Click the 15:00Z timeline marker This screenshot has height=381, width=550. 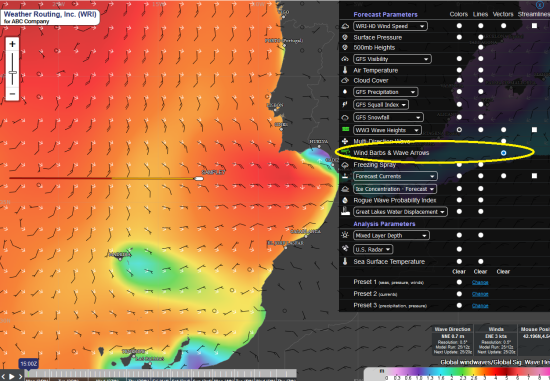[x=28, y=363]
